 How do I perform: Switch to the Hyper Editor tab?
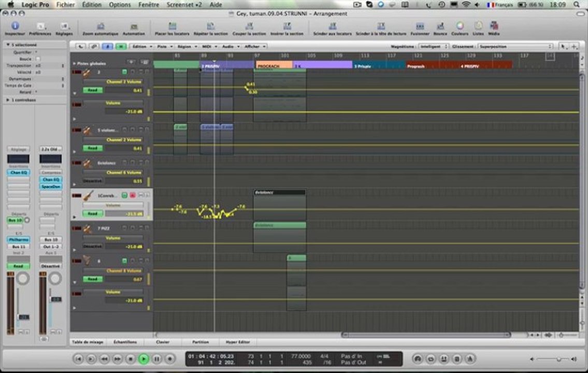click(237, 342)
